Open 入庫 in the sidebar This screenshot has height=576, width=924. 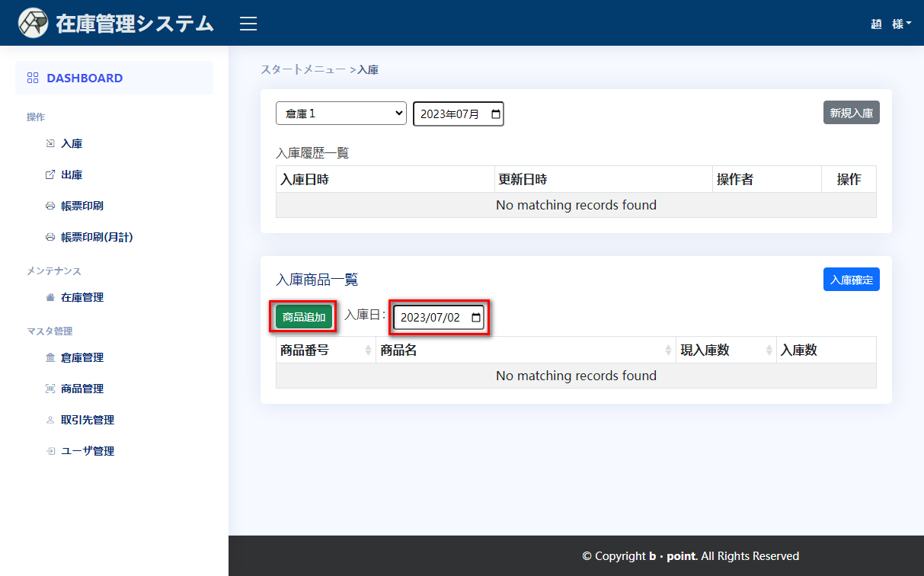tap(72, 143)
